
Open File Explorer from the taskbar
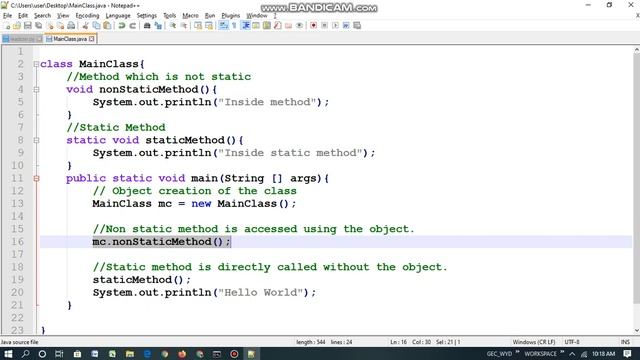pos(130,354)
